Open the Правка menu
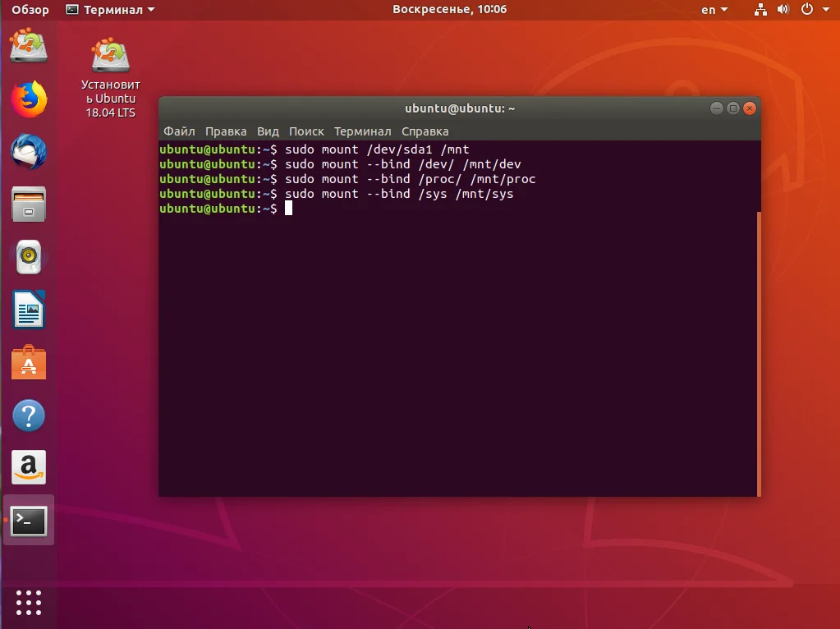This screenshot has height=629, width=840. tap(226, 131)
